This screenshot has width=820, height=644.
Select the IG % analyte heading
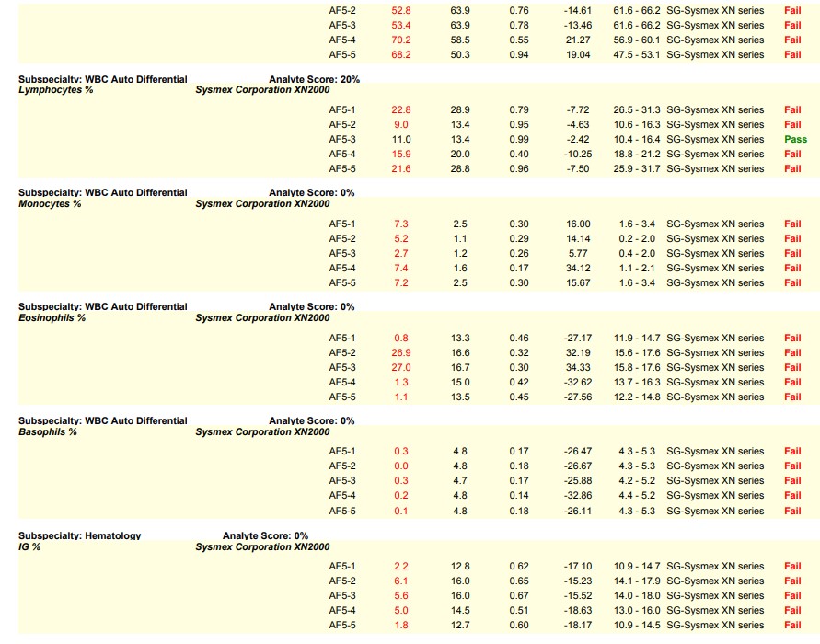click(x=30, y=546)
